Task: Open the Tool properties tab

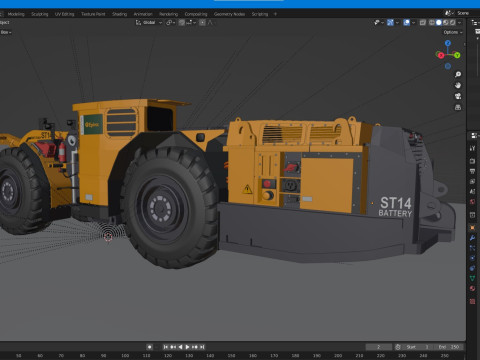Action: coord(472,148)
